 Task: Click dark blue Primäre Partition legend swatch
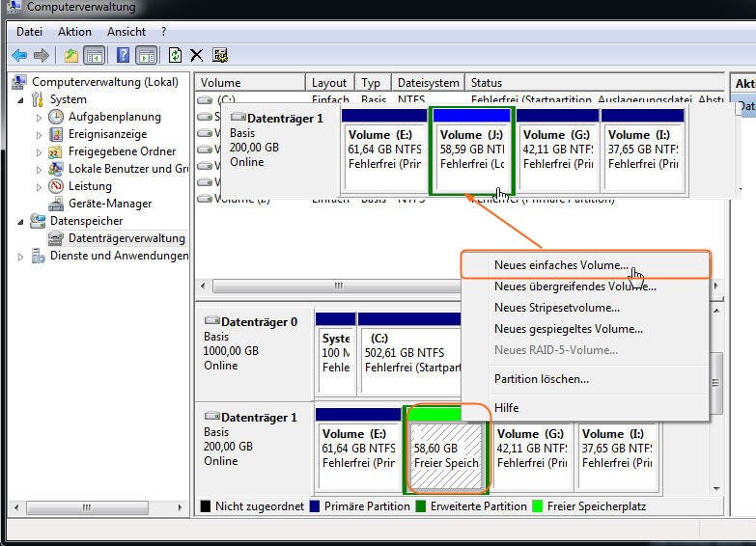[x=315, y=506]
